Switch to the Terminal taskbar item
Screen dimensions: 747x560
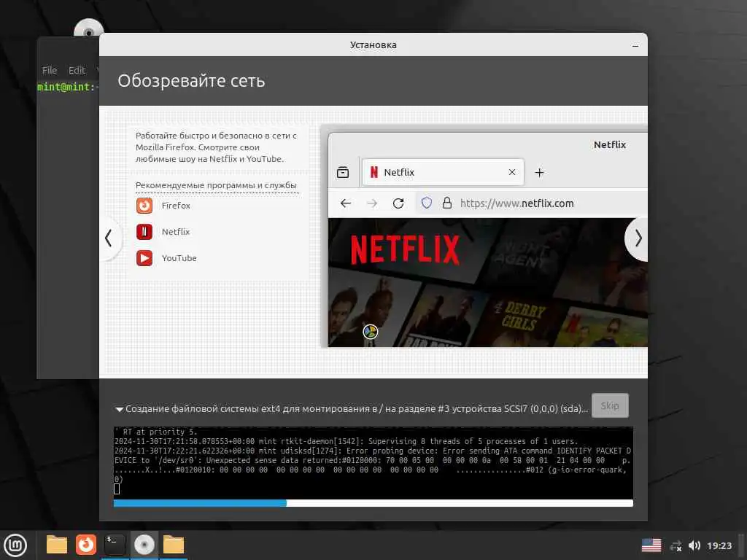tap(115, 545)
